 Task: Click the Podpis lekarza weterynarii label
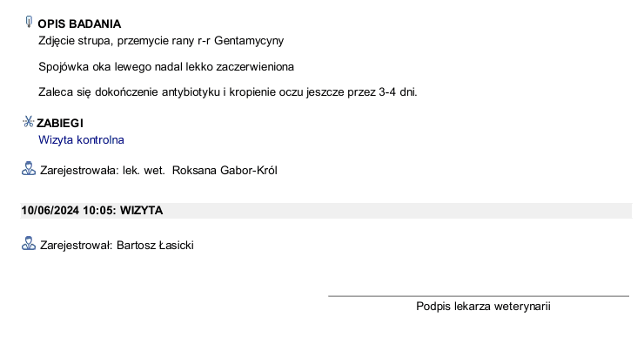[483, 307]
